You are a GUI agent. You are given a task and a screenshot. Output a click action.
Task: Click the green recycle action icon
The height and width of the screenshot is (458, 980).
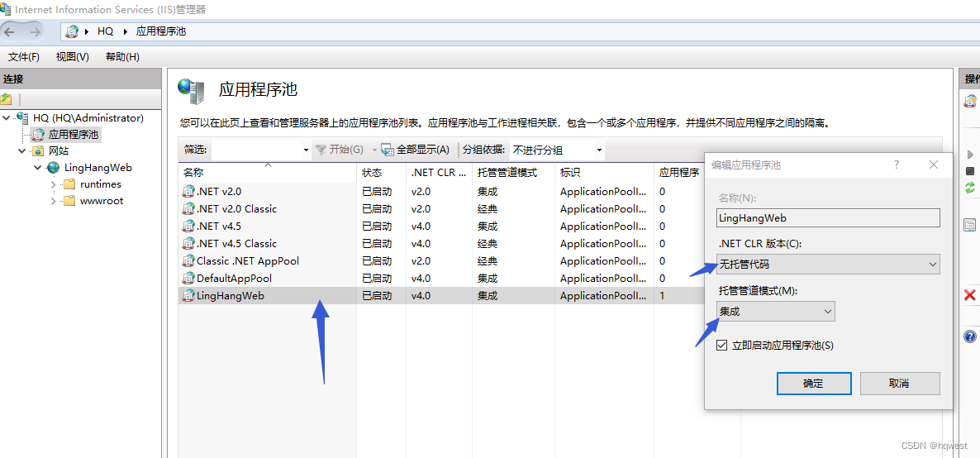(970, 187)
